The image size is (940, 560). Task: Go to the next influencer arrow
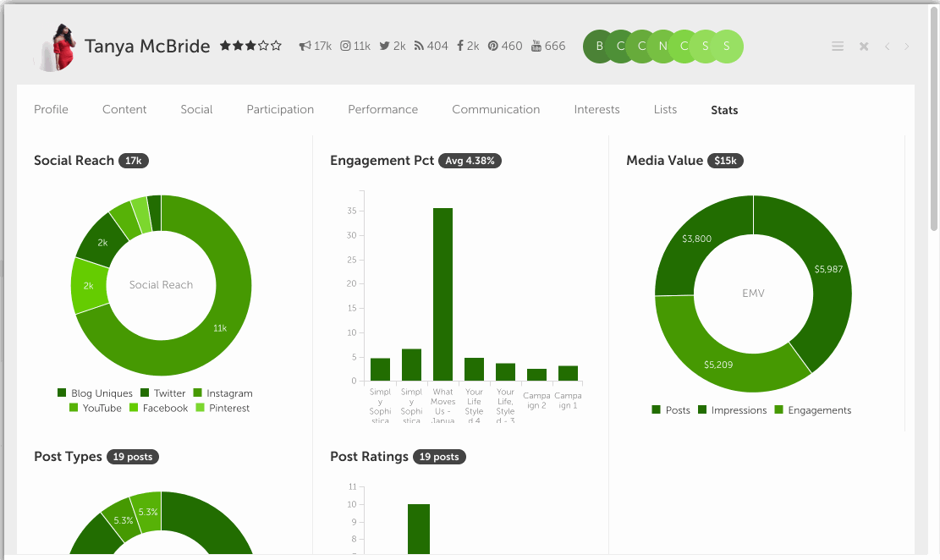click(906, 47)
